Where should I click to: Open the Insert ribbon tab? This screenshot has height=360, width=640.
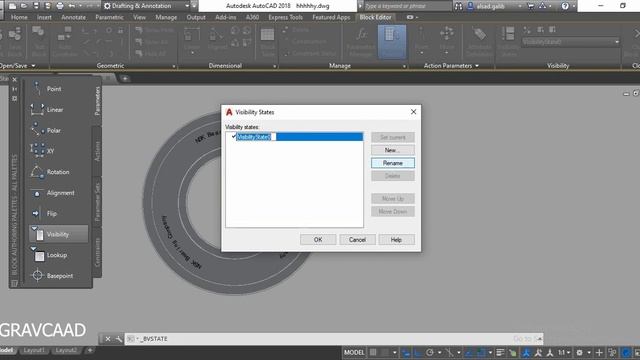pyautogui.click(x=44, y=17)
